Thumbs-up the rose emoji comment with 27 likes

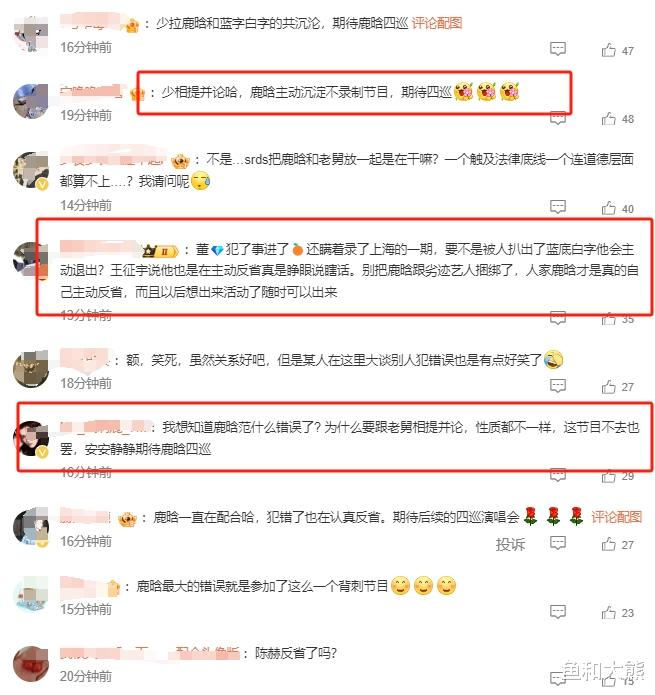coord(608,544)
